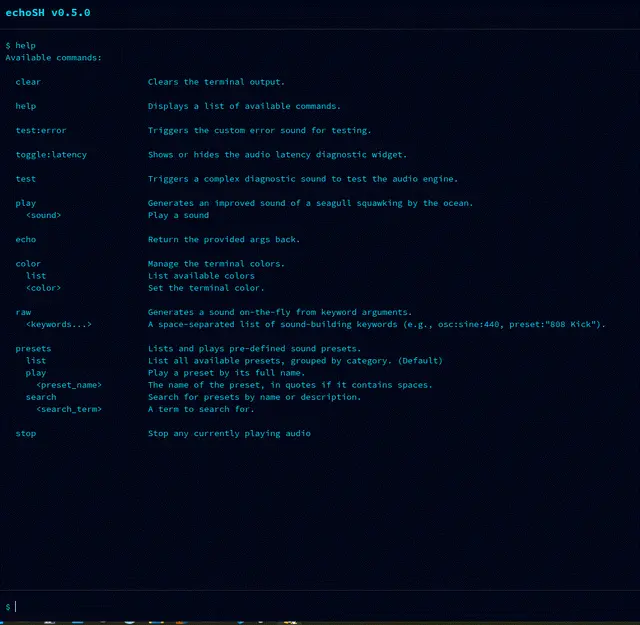Click the '$ help' line at top
Screen dimensions: 640x625
(x=21, y=46)
